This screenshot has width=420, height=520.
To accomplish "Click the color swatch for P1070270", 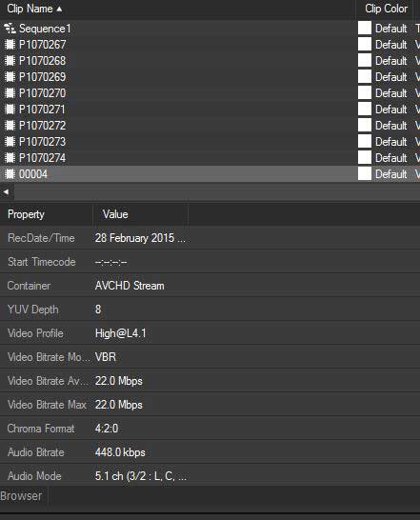I will click(364, 93).
